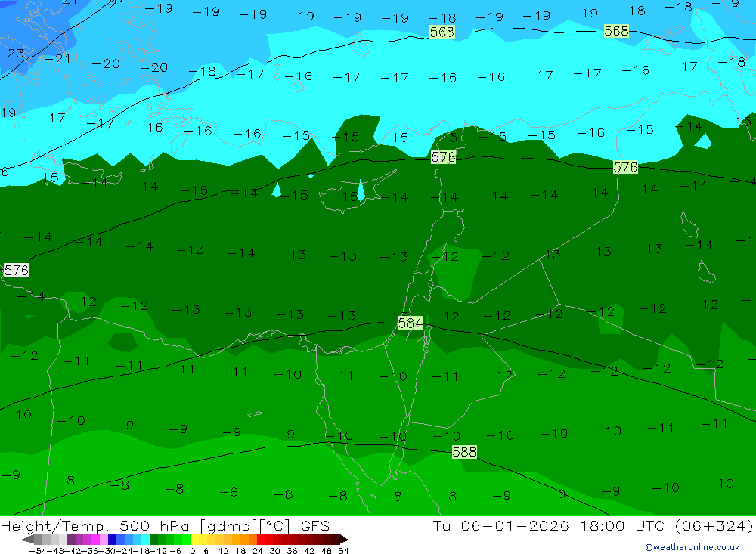Click the 584 contour label
756x554 pixels.
tap(411, 323)
